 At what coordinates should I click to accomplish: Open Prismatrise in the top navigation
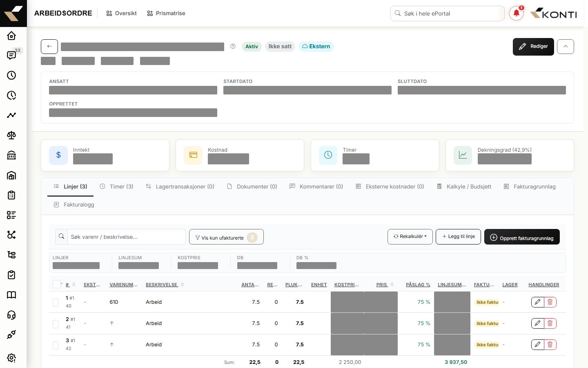pyautogui.click(x=166, y=13)
